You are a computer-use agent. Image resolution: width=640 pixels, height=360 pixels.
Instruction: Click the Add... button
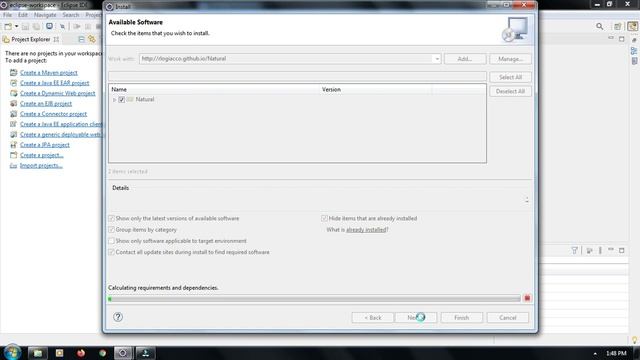click(x=465, y=59)
